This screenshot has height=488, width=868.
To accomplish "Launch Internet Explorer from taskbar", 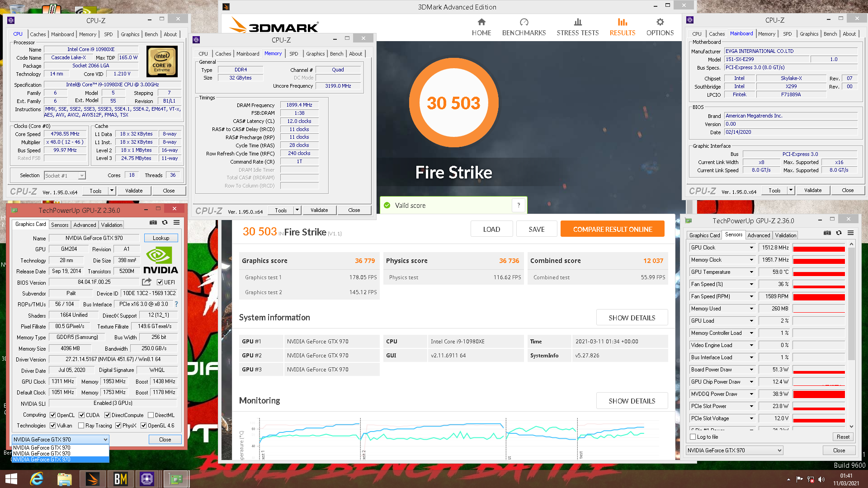I will point(37,479).
